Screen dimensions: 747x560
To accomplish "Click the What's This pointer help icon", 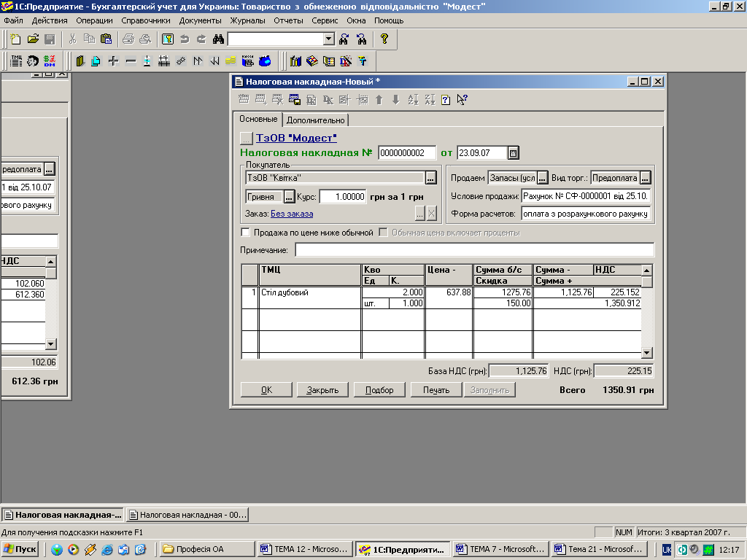I will [462, 99].
